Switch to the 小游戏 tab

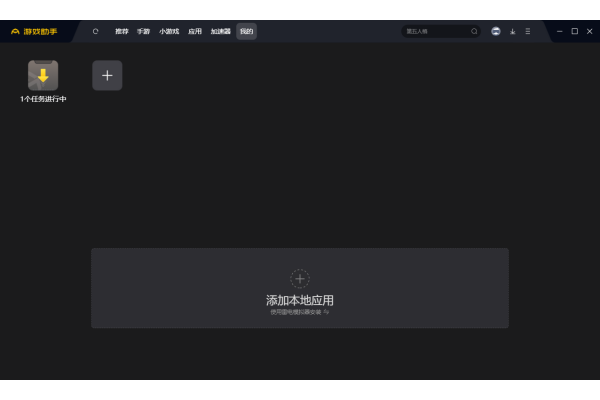[169, 31]
